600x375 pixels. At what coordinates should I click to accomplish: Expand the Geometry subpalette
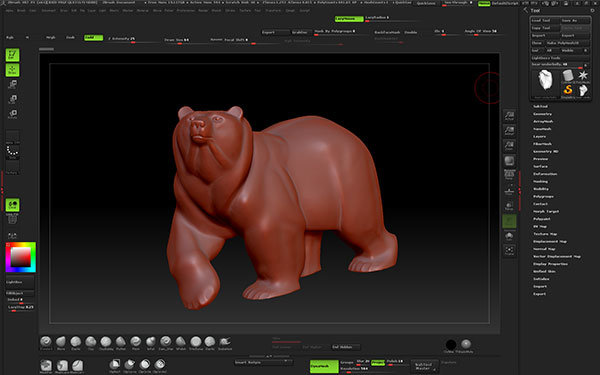542,114
